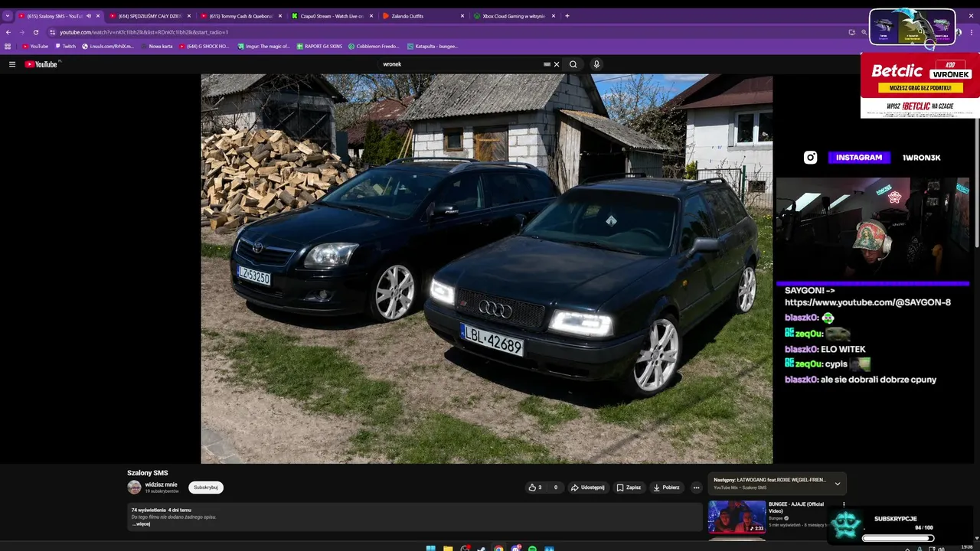Mute the Szalony SMS tab via speaker icon
The image size is (980, 551).
(x=89, y=16)
